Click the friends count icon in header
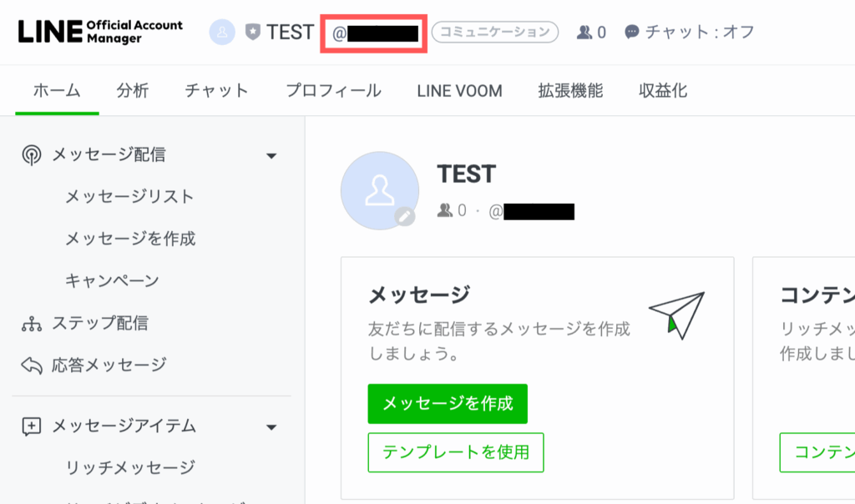Screen dimensions: 855x504 [584, 33]
